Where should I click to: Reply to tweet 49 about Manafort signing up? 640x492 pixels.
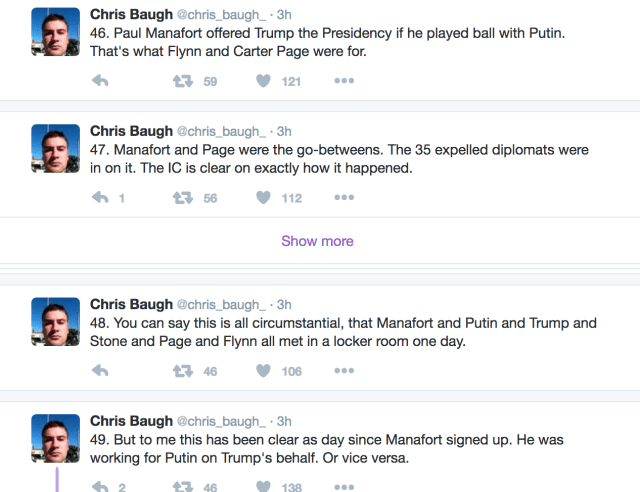tap(99, 486)
